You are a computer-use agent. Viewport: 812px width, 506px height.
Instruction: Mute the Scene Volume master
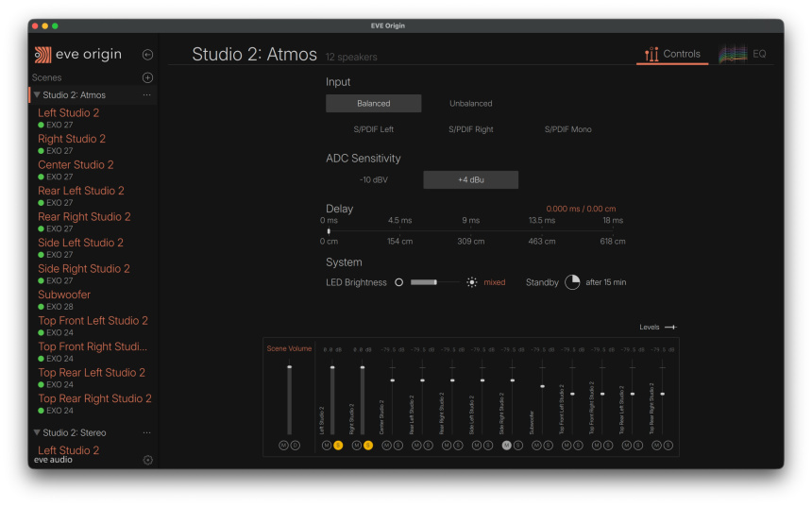[x=283, y=446]
